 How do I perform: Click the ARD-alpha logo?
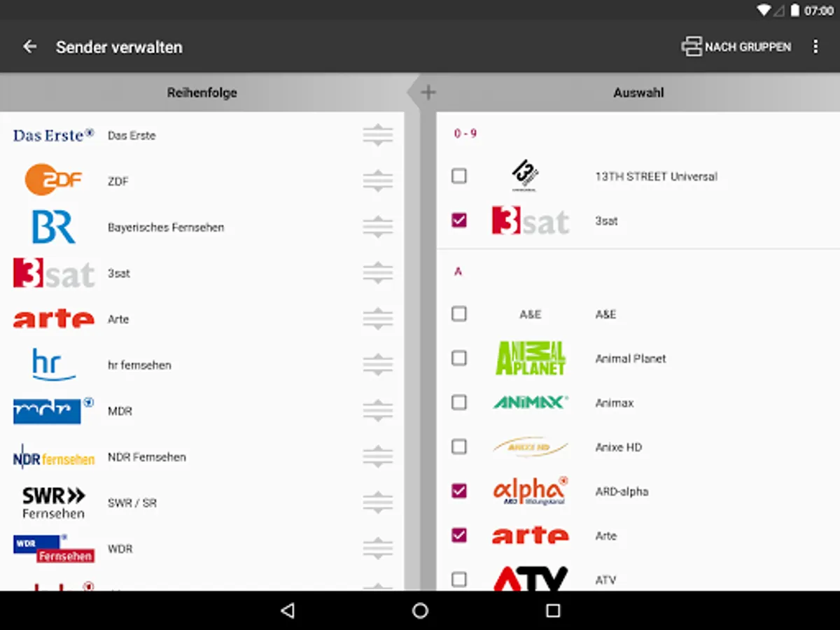530,491
